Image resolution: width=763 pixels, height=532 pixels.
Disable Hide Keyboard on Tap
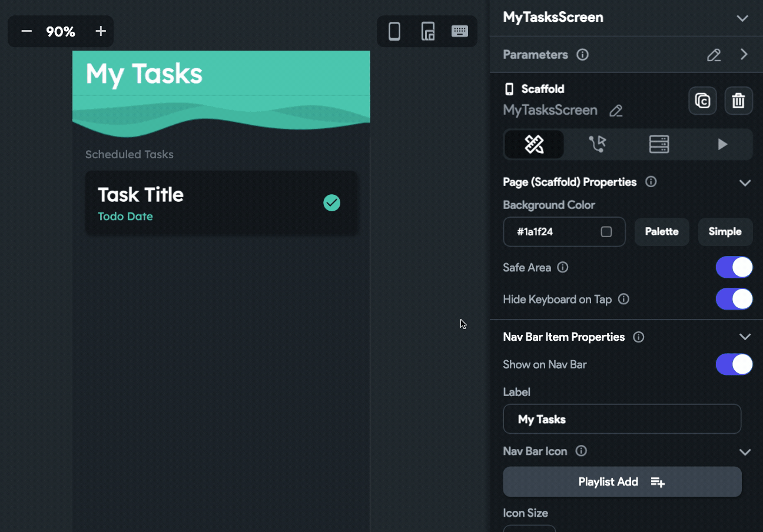(734, 299)
